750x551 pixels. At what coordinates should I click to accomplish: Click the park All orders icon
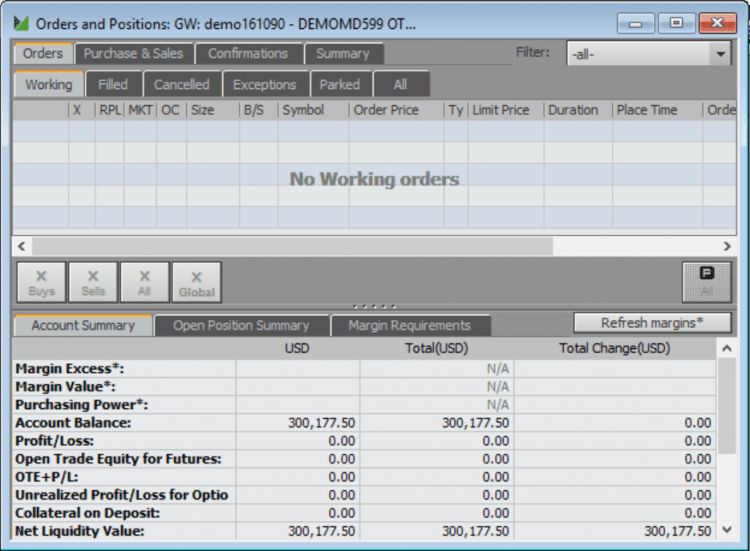point(706,282)
